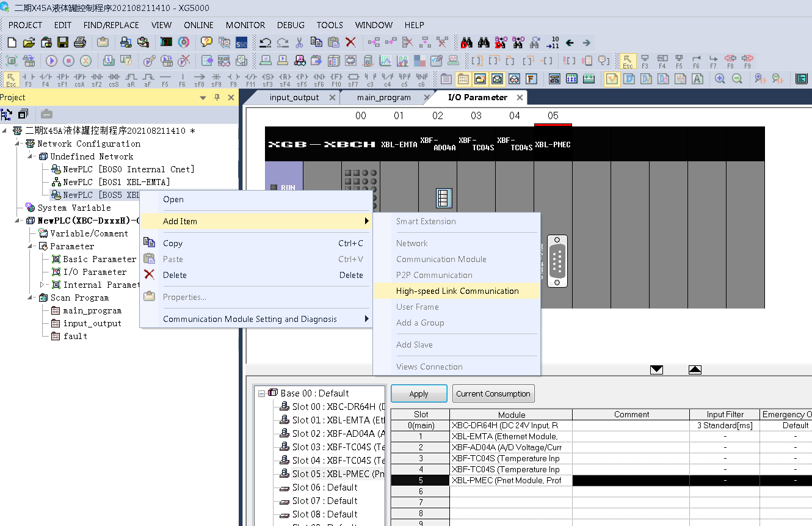
Task: Insert a horizontal line with F5
Action: click(165, 79)
